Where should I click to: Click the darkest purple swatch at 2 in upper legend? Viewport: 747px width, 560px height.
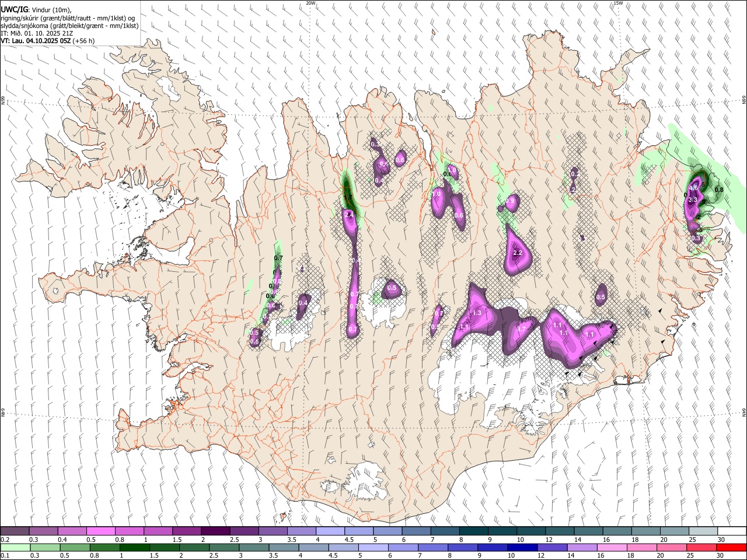click(x=215, y=531)
